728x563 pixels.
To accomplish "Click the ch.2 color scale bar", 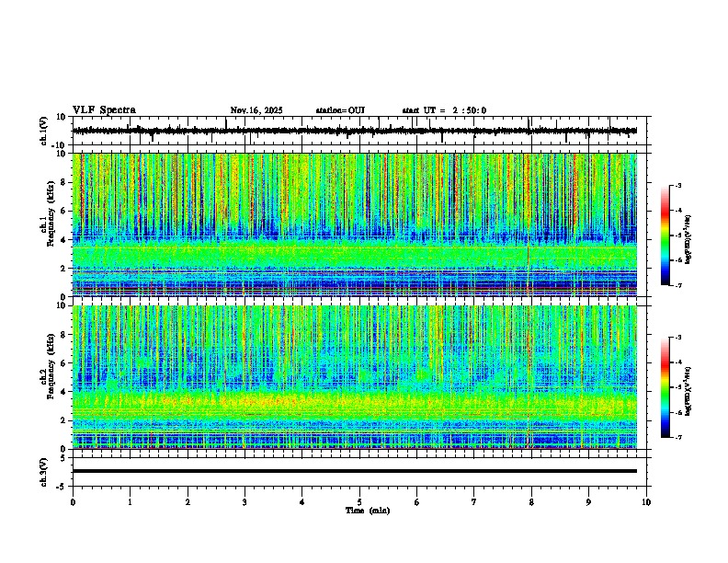I will point(665,387).
